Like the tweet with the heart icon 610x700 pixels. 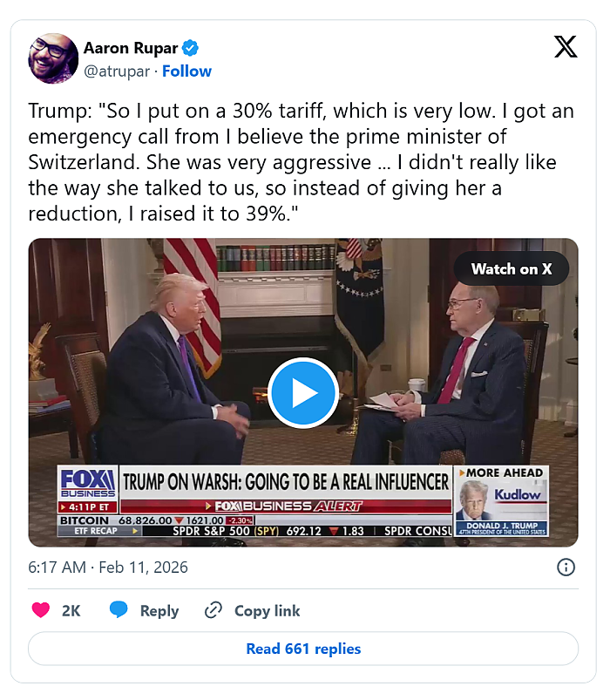click(x=41, y=611)
